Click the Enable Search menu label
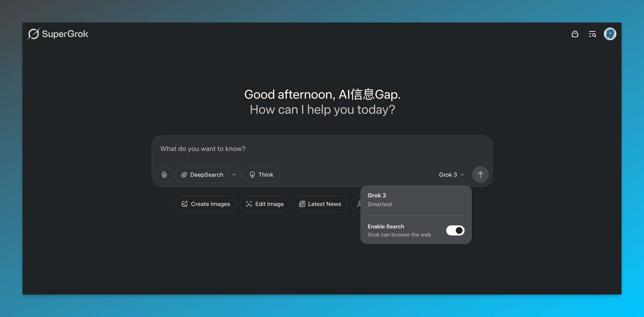644x317 pixels. [386, 226]
